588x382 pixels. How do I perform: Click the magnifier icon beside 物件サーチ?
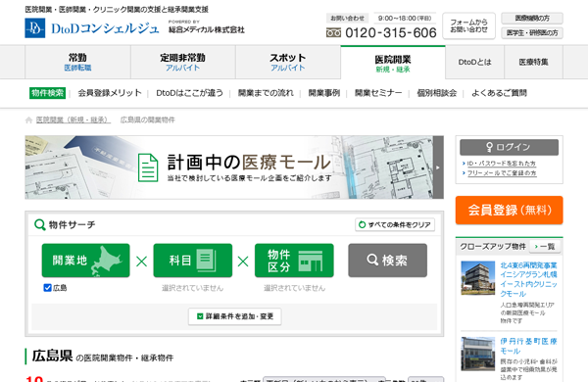[40, 224]
